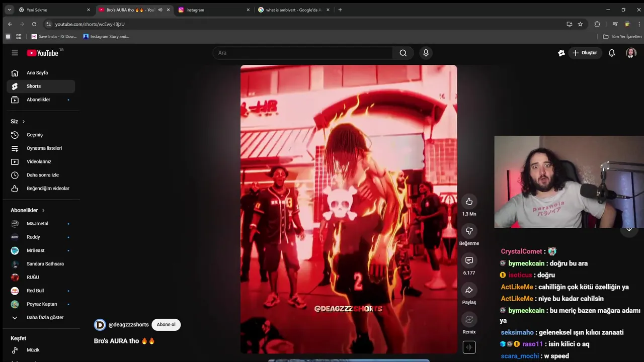Open deagzzzshorts channel avatar
644x362 pixels.
100,325
